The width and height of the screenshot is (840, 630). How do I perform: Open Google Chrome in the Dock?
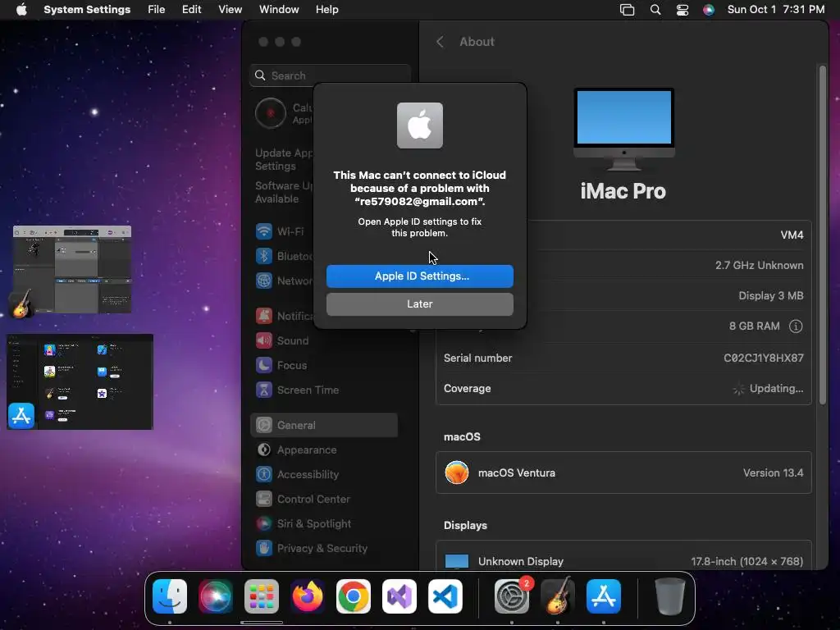[x=354, y=596]
